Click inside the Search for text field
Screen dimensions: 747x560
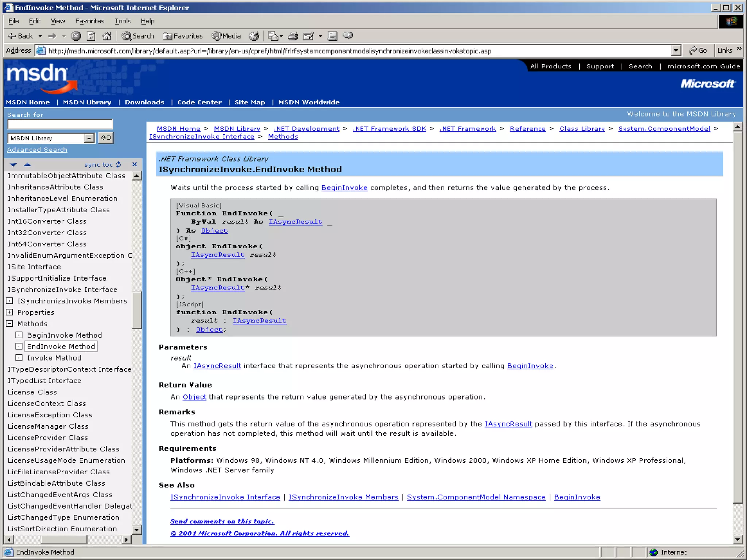(x=60, y=125)
